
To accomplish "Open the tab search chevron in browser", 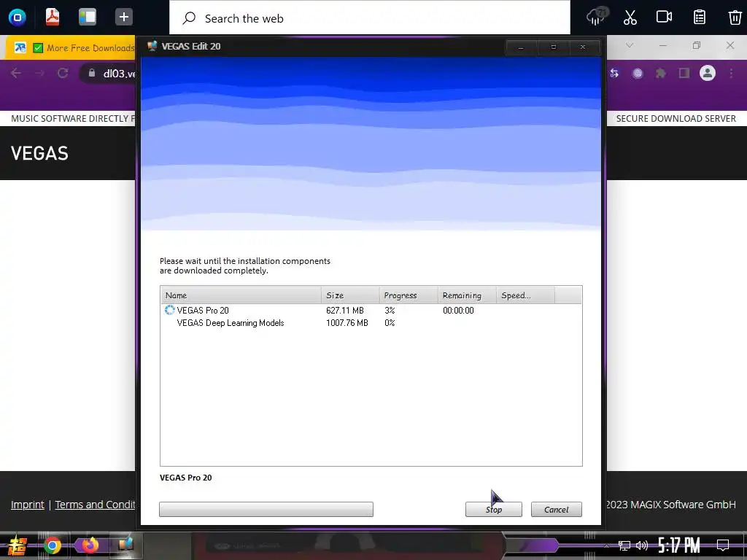I will (630, 45).
